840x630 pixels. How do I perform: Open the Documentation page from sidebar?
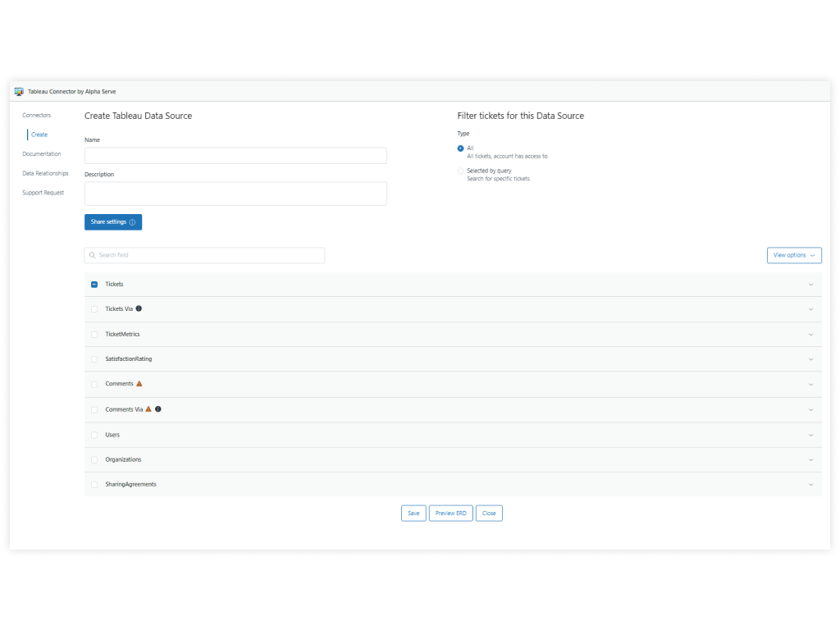41,153
